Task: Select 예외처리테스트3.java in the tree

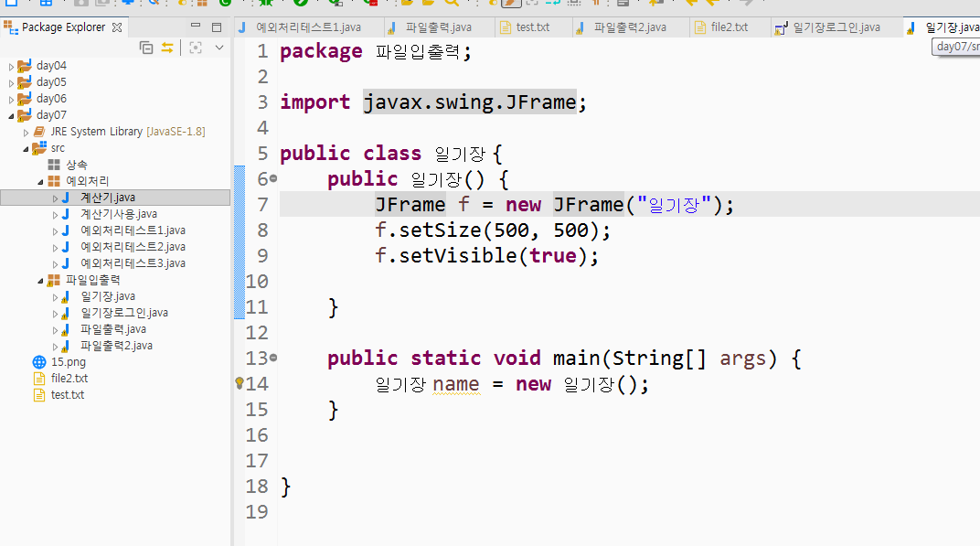Action: (x=133, y=263)
